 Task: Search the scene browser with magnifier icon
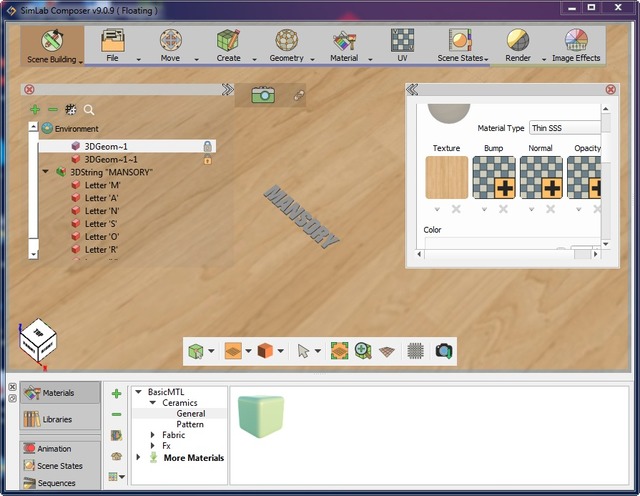click(89, 110)
